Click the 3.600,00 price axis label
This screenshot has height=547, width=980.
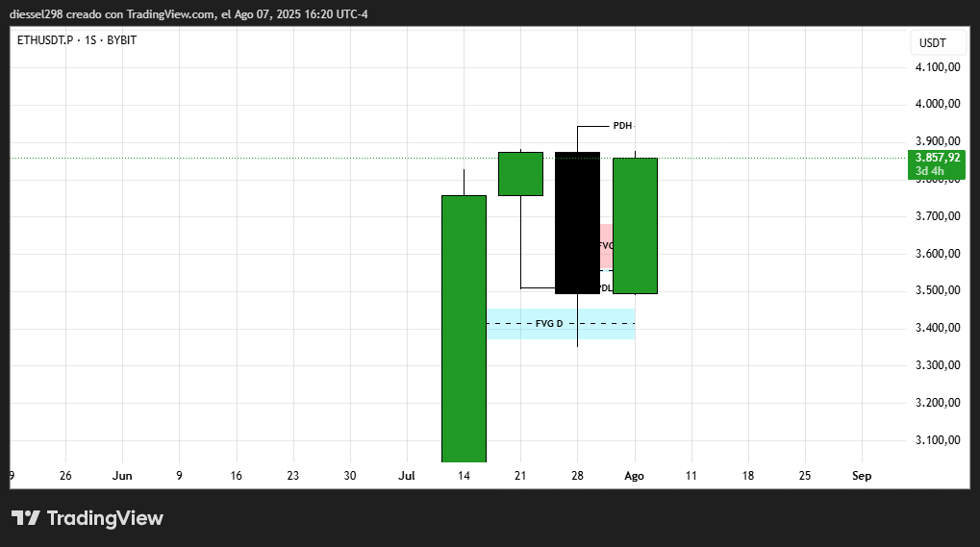click(938, 254)
